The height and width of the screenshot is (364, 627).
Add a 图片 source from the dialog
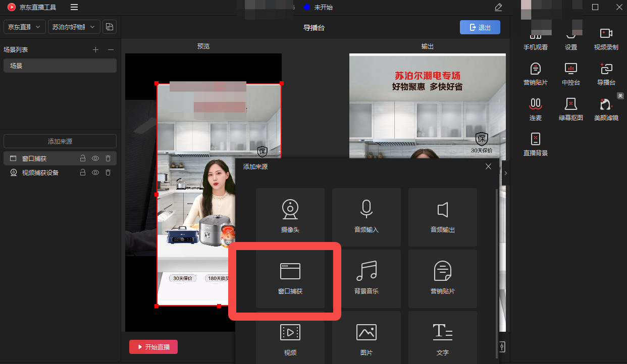click(367, 337)
